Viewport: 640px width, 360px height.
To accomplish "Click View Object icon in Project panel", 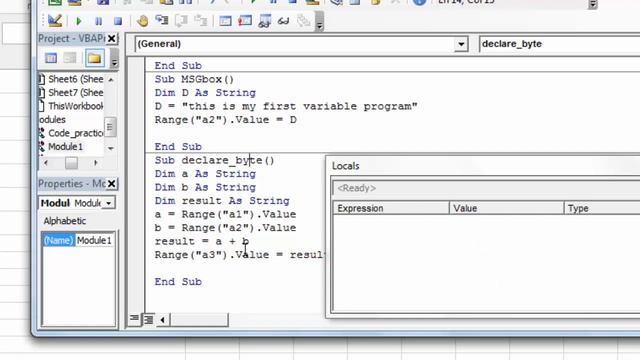I will [70, 58].
